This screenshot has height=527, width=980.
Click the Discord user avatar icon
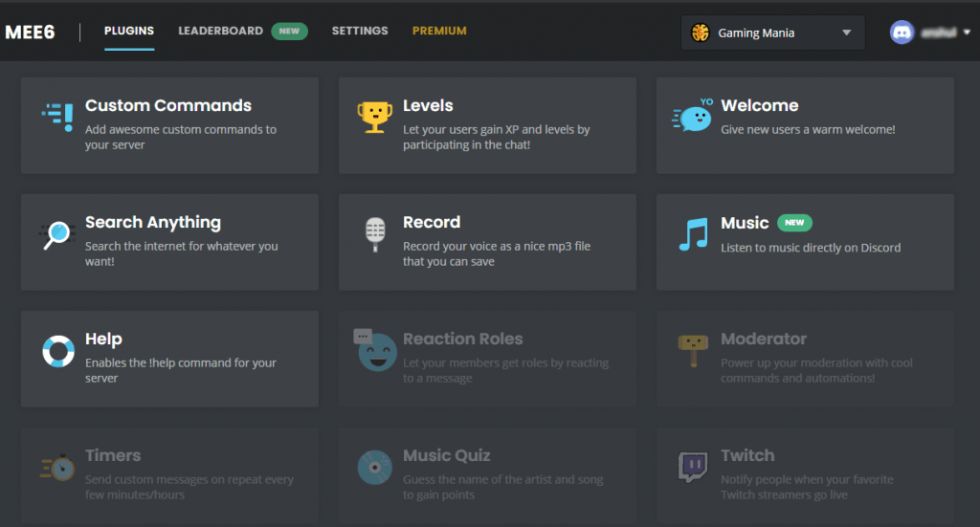pyautogui.click(x=902, y=33)
